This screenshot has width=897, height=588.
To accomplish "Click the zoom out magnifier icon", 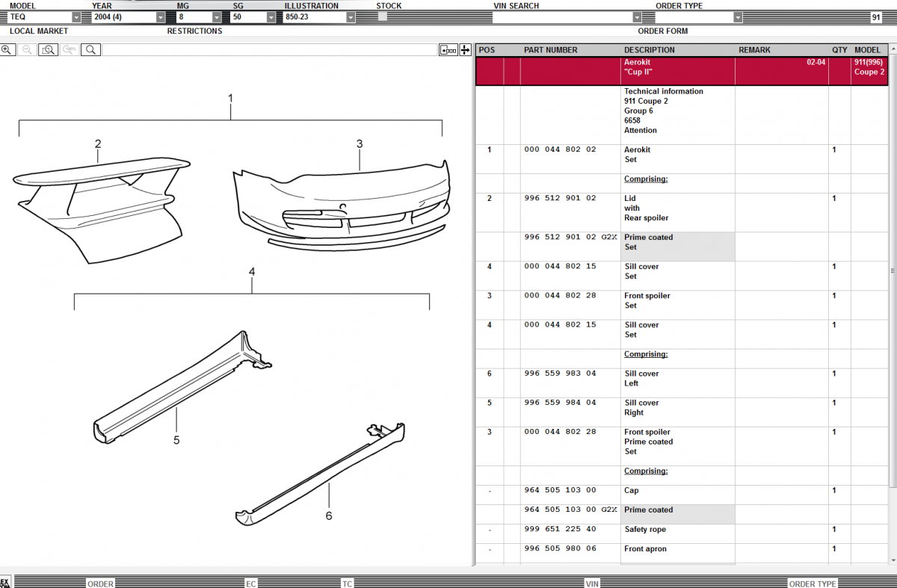I will (28, 50).
